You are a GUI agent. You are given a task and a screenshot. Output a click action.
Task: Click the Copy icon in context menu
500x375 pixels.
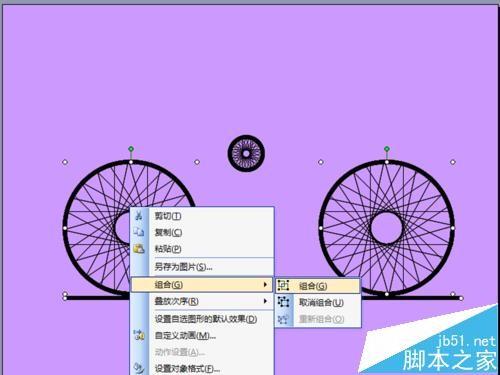pyautogui.click(x=139, y=232)
